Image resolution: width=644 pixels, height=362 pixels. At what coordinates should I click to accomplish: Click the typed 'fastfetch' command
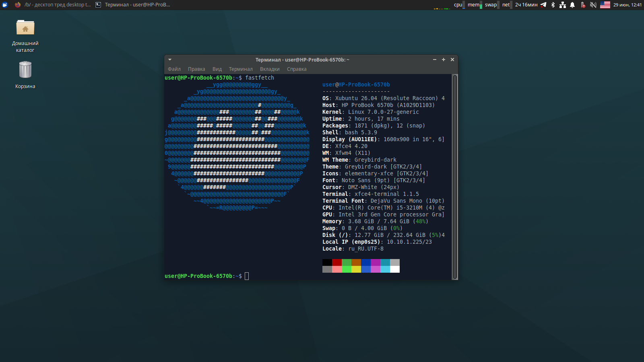[x=260, y=78]
